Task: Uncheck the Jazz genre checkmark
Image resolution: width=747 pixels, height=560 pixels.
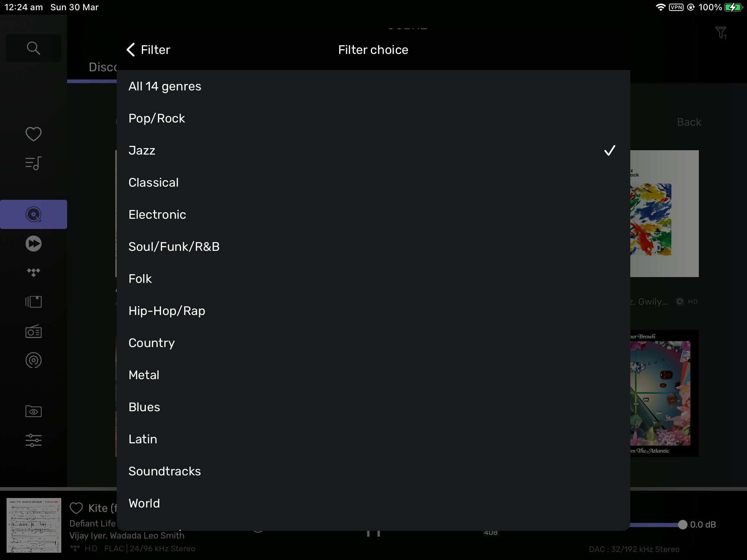Action: pos(609,150)
